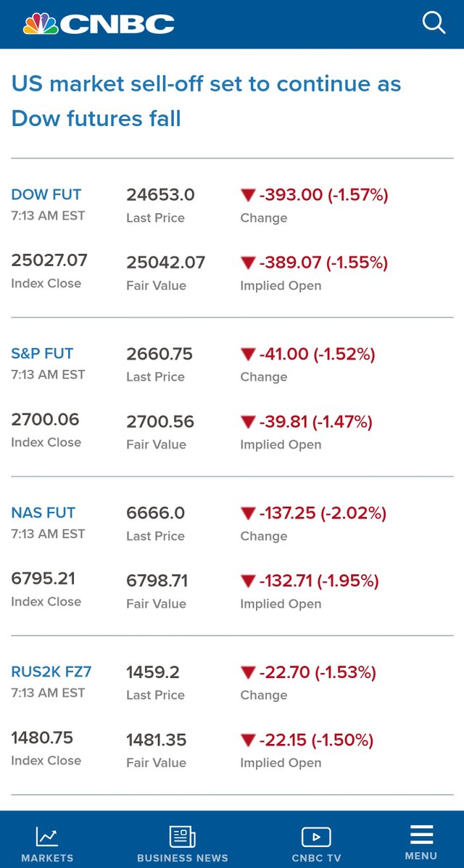
Task: Open the Markets chart icon
Action: point(47,836)
